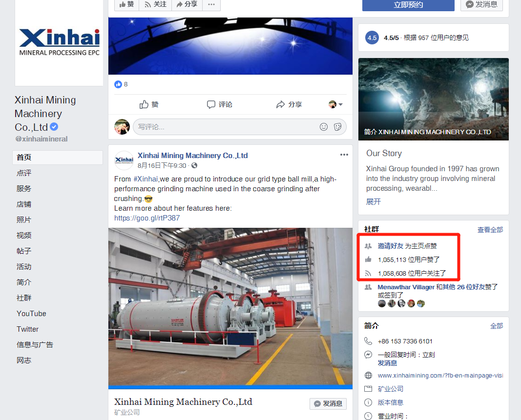Image resolution: width=521 pixels, height=420 pixels.
Task: Click the blue verified badge icon
Action: pos(54,126)
